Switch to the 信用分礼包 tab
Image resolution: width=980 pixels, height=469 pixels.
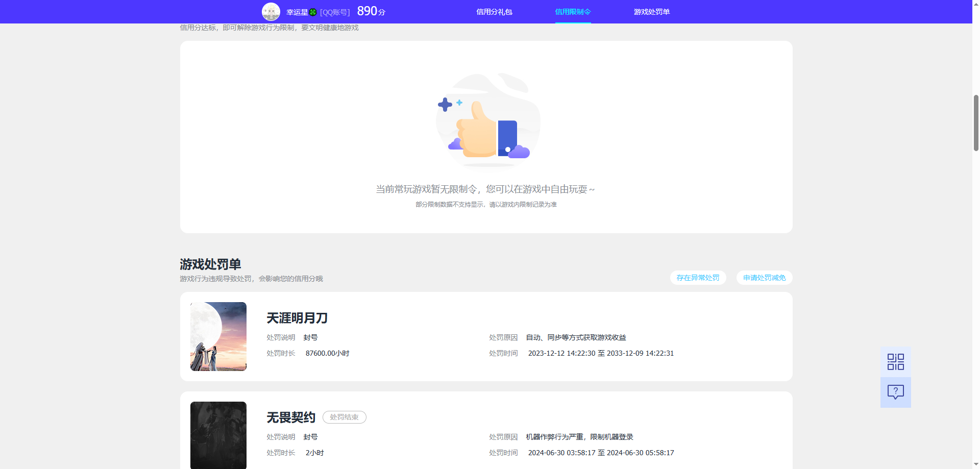494,12
